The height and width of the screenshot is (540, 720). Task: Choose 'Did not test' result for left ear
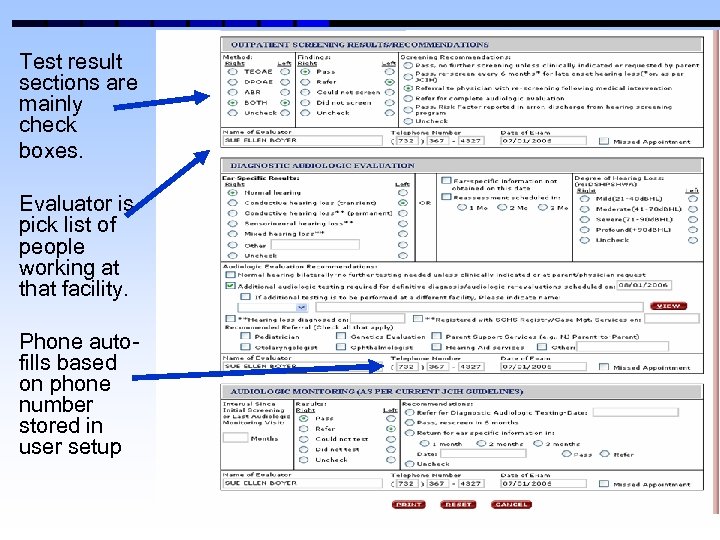coord(391,449)
